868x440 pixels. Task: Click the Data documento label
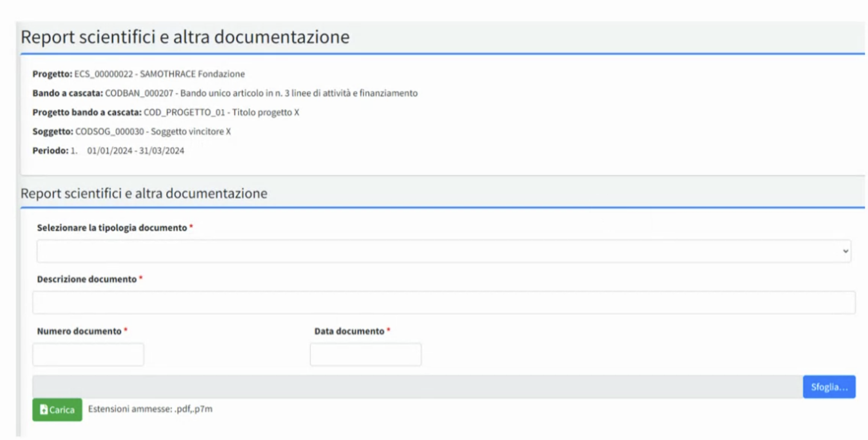[x=349, y=331]
